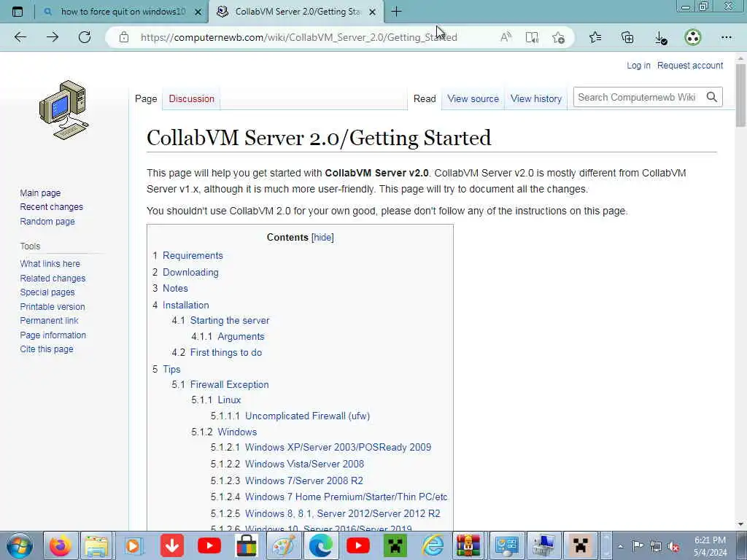Go back to the previous page

click(20, 37)
